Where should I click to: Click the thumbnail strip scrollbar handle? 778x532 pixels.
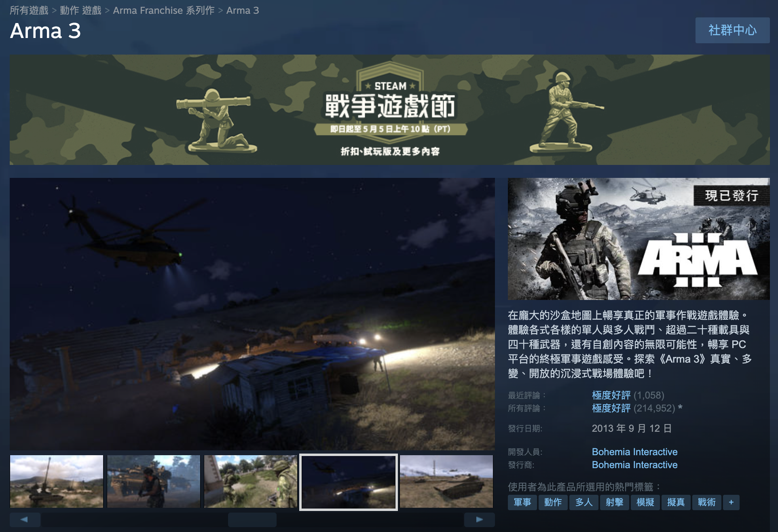pyautogui.click(x=252, y=519)
